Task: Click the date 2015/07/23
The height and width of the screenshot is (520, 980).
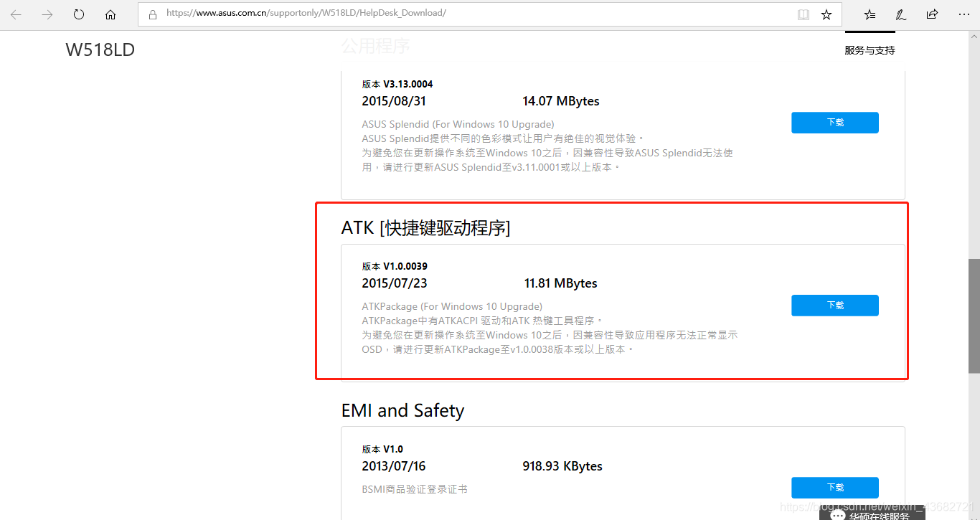Action: click(395, 283)
